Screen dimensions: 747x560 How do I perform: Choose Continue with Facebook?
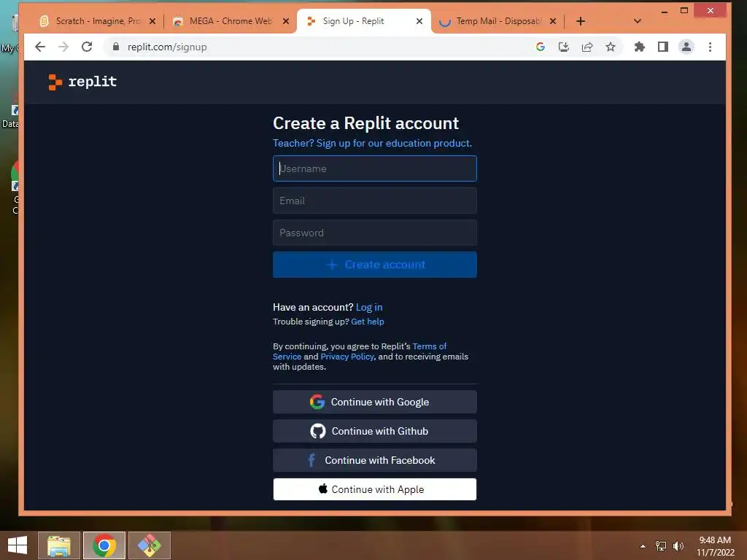[x=374, y=460]
